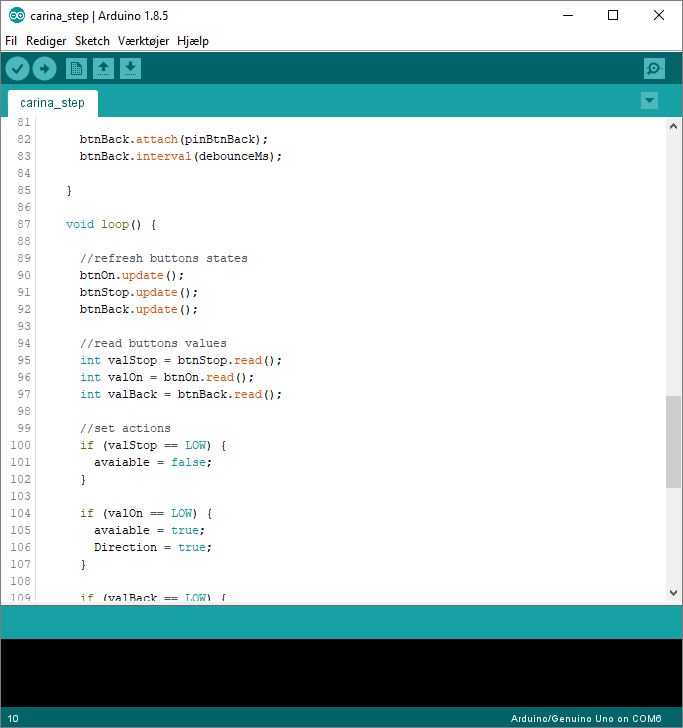The width and height of the screenshot is (683, 728).
Task: Save the sketch with the down-arrow icon
Action: (x=130, y=69)
